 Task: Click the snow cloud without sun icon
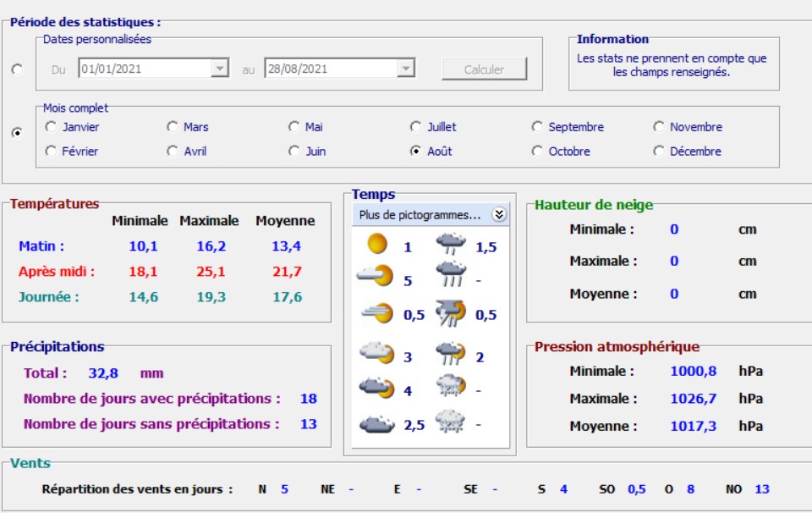(450, 422)
